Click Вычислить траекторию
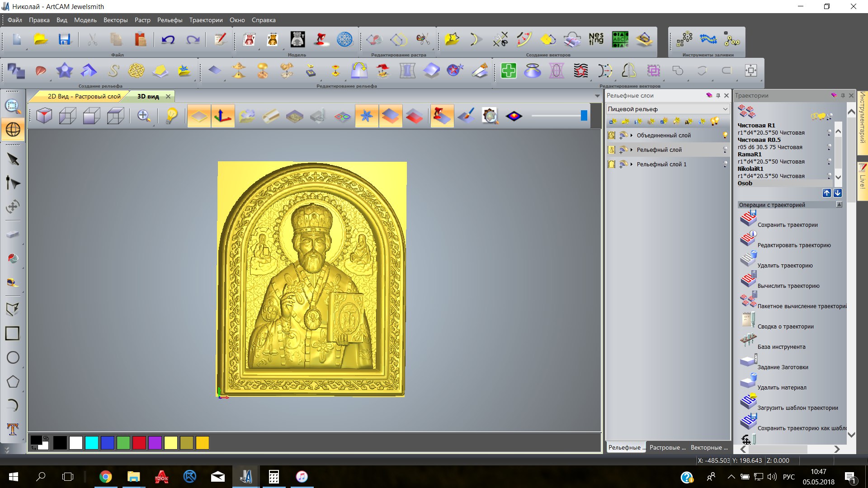 (788, 286)
